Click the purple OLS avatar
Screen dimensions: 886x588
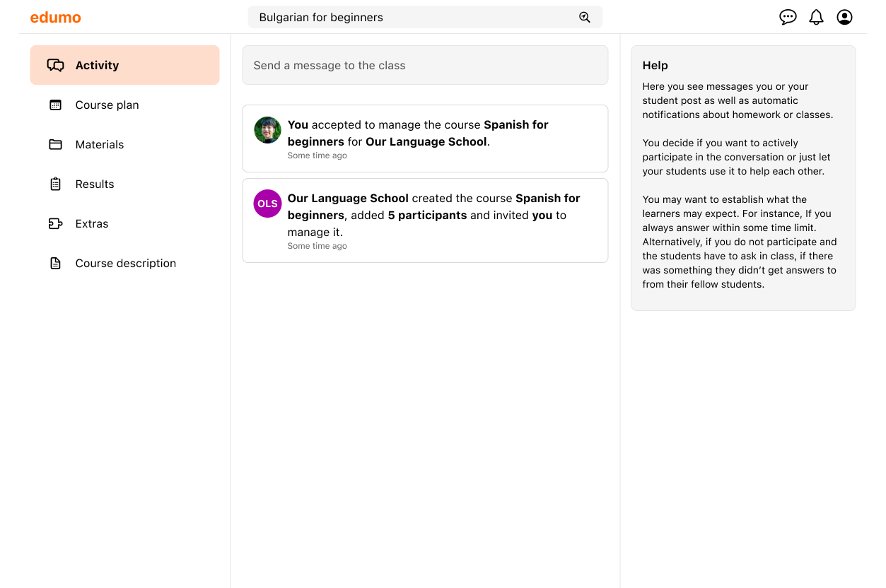click(267, 204)
